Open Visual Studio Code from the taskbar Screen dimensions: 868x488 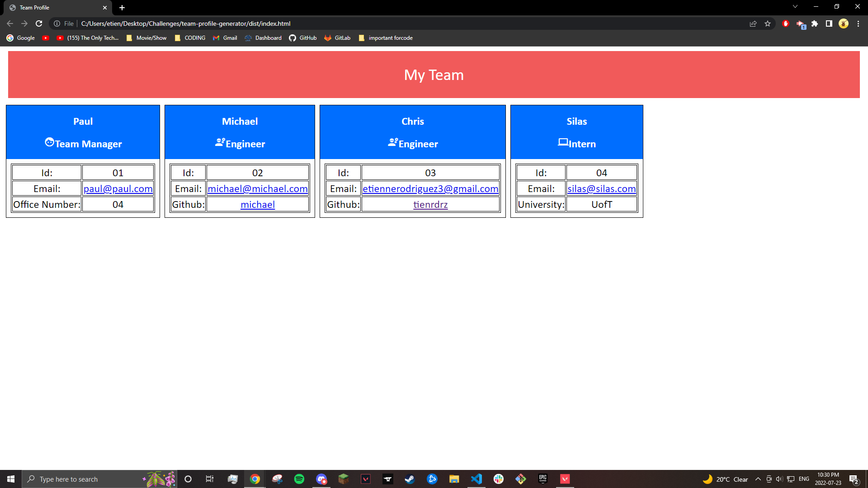coord(476,479)
